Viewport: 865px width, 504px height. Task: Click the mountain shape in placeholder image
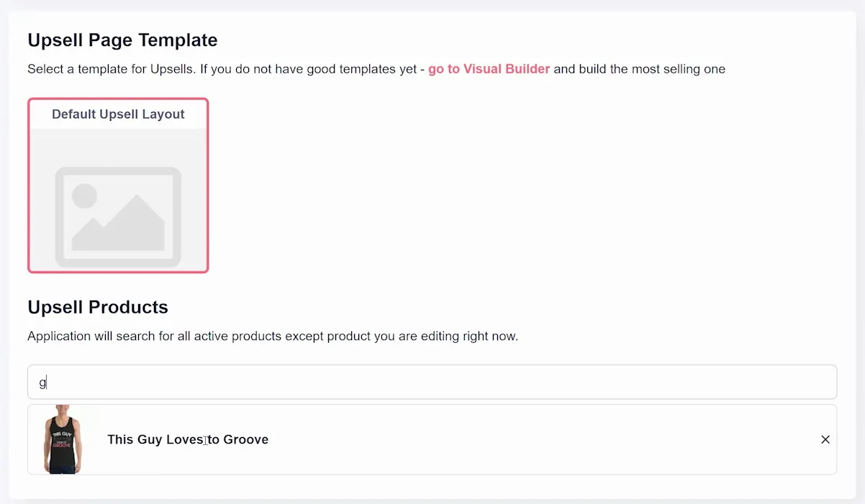click(x=119, y=223)
